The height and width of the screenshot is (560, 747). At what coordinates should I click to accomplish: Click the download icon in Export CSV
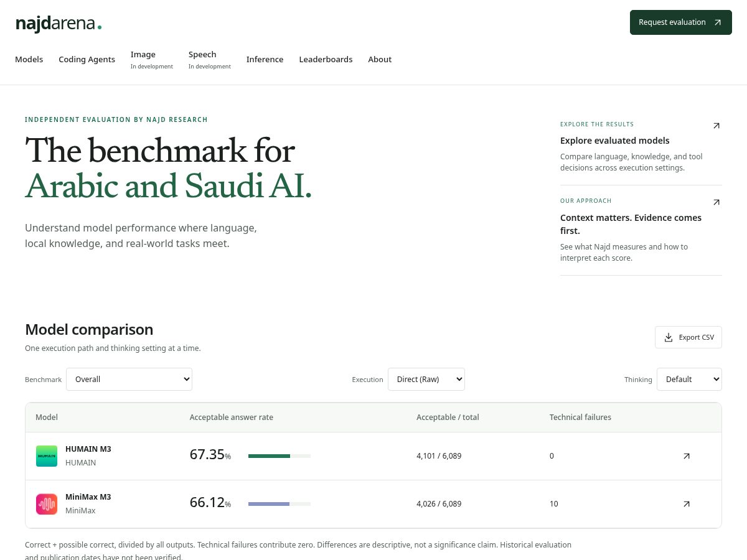click(669, 337)
